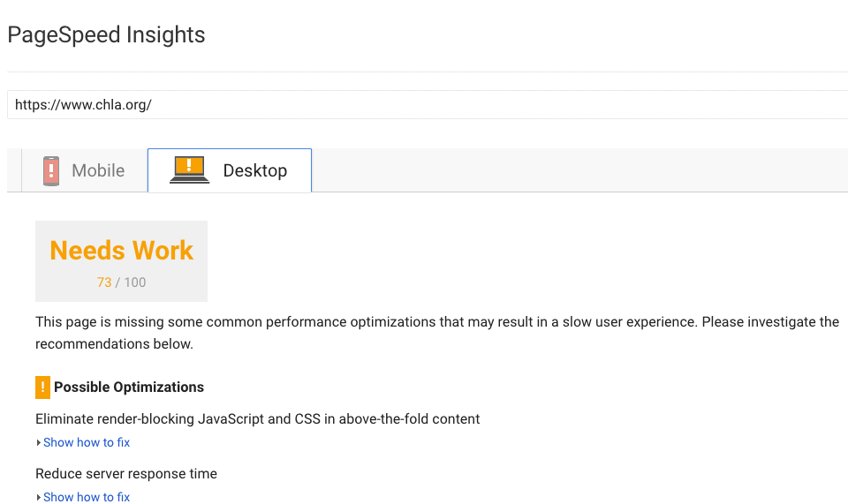Click the red mobile phone warning icon
The image size is (848, 504).
pos(51,170)
